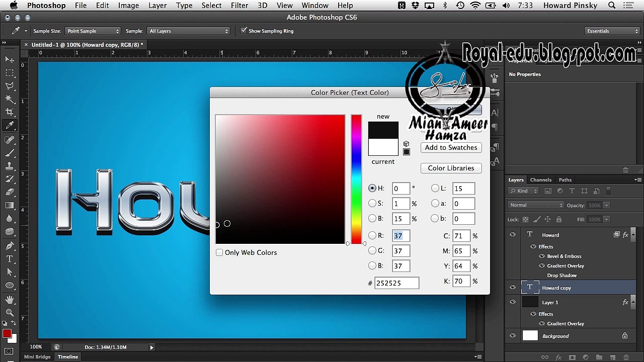Select the Move tool

click(10, 60)
